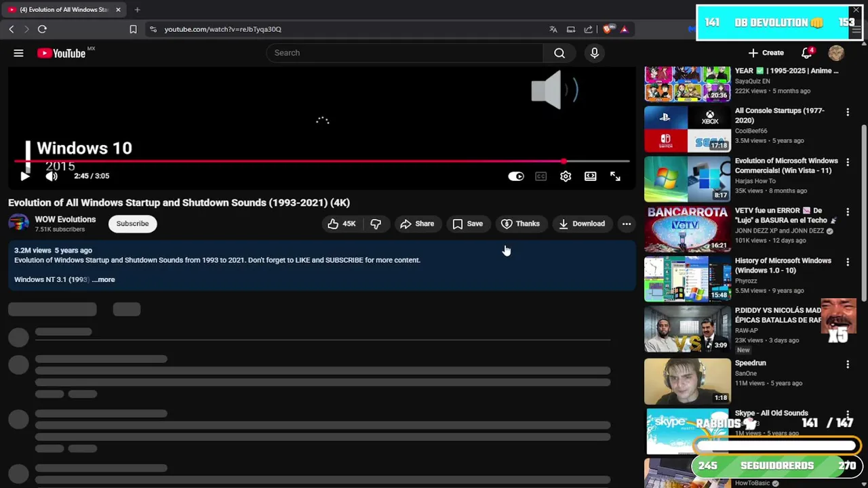Share the video

417,224
